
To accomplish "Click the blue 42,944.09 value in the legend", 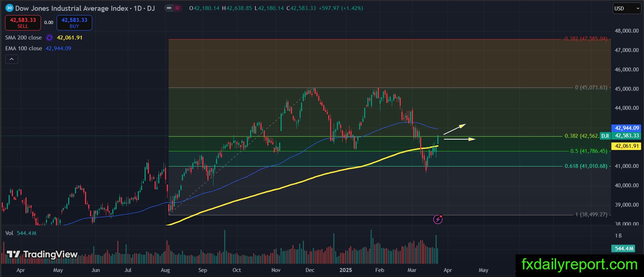I will (x=58, y=48).
